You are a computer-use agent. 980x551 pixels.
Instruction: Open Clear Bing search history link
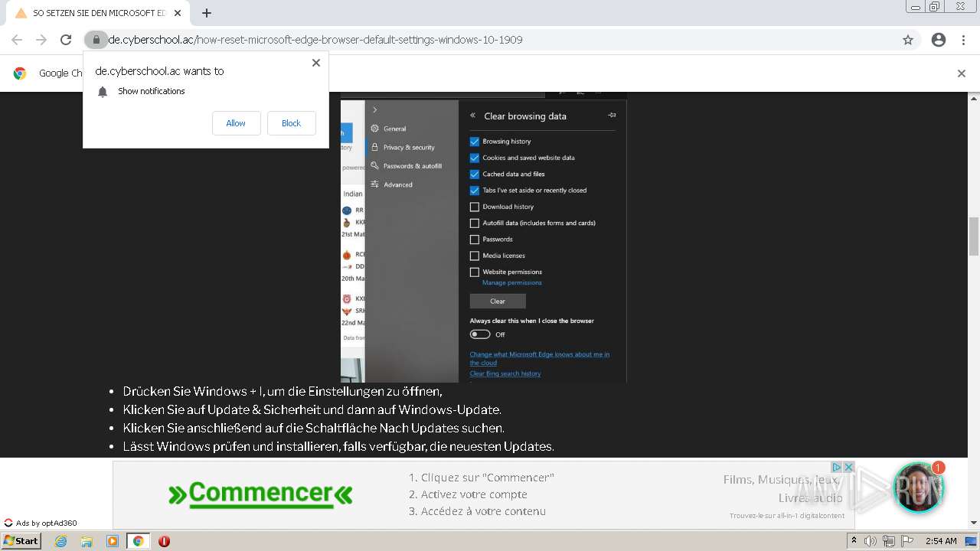(505, 373)
